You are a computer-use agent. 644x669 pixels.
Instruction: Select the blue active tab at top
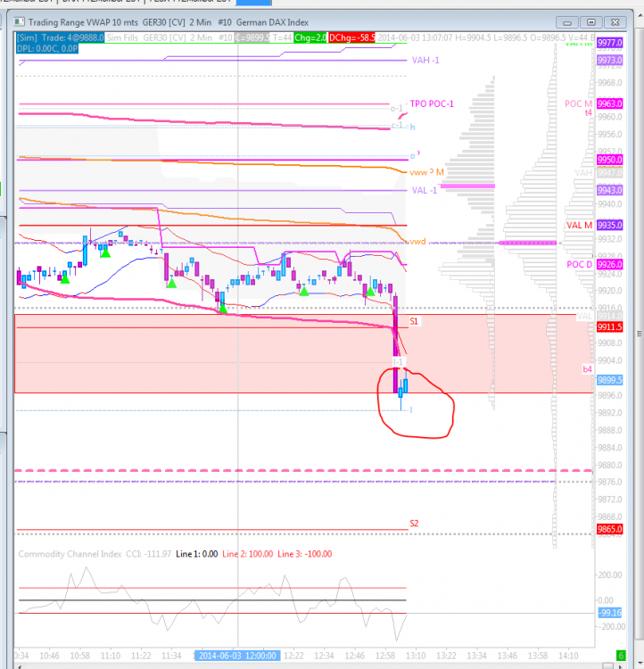253,2
